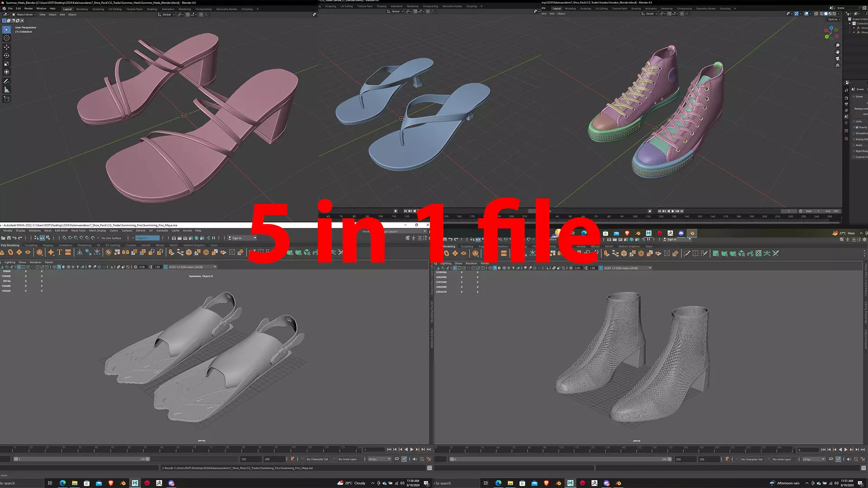Open Mesh Tools menu in Swimming Fins Maya
This screenshot has width=868, height=488.
click(78, 230)
